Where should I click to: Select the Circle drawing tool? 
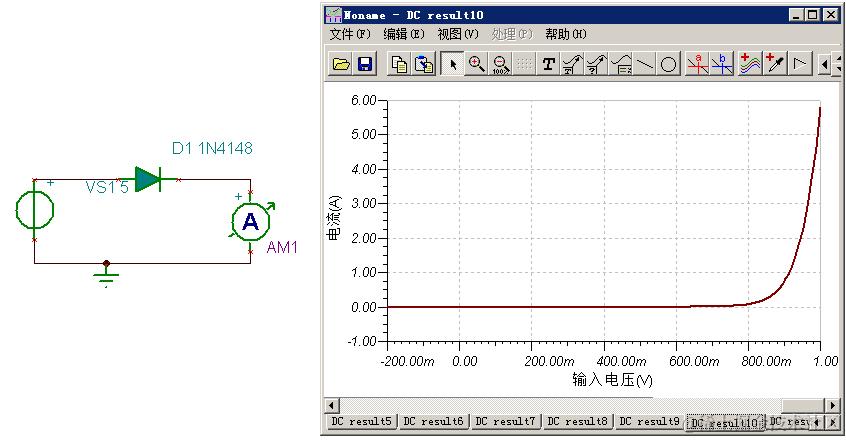[x=668, y=64]
